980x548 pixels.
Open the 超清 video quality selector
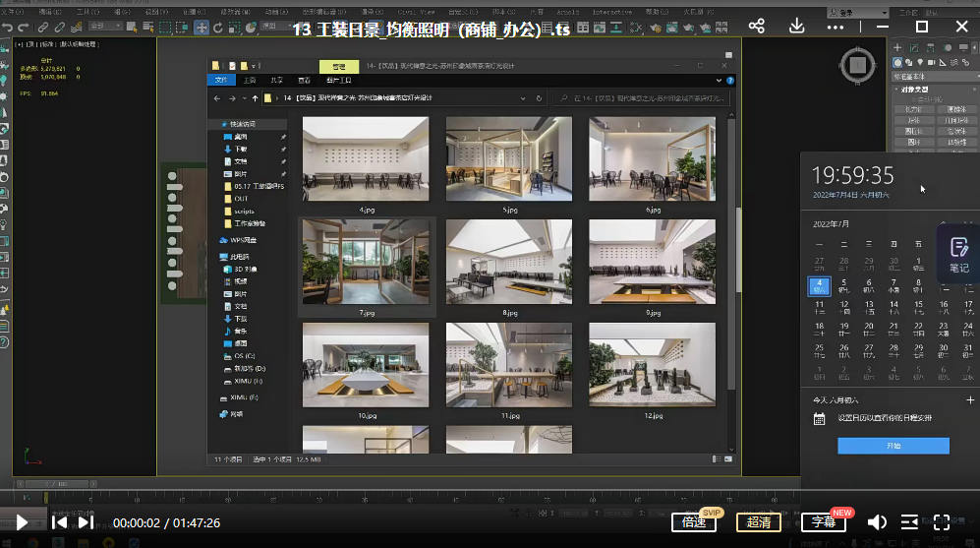758,522
